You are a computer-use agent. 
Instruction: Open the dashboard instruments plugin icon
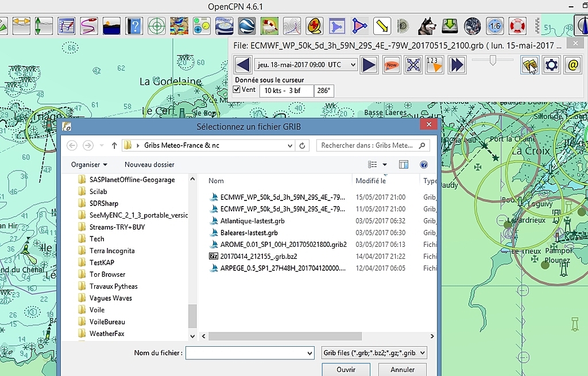coord(202,26)
